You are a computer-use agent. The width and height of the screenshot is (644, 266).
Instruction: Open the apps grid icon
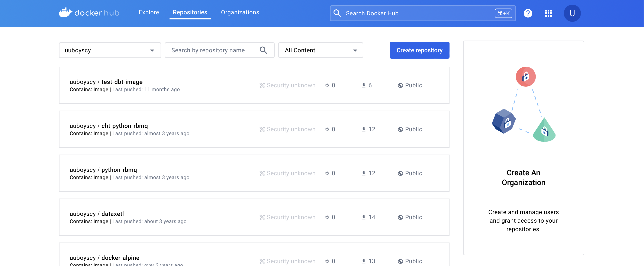click(548, 13)
